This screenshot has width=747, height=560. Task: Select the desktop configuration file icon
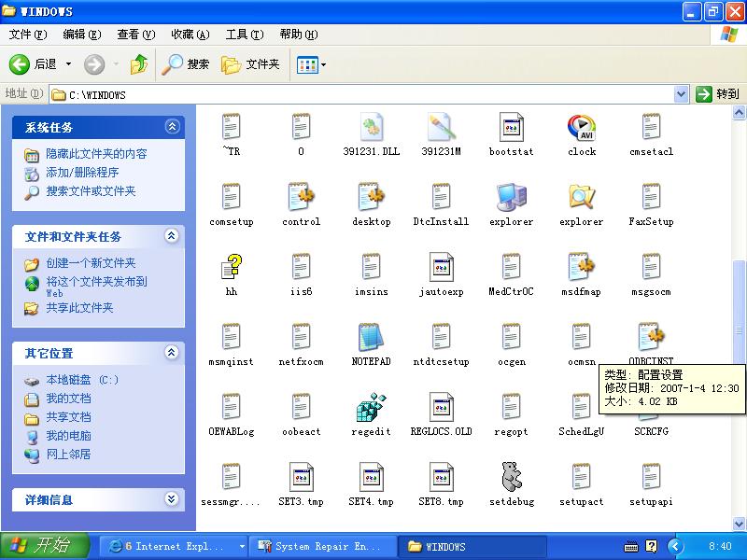pos(371,197)
